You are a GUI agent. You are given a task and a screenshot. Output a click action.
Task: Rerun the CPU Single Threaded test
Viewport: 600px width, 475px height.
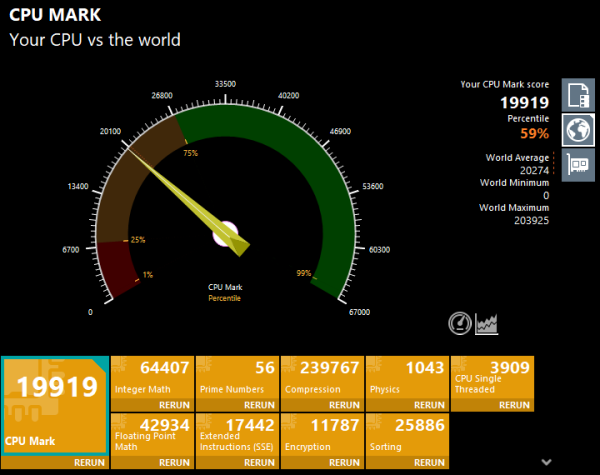pos(515,405)
